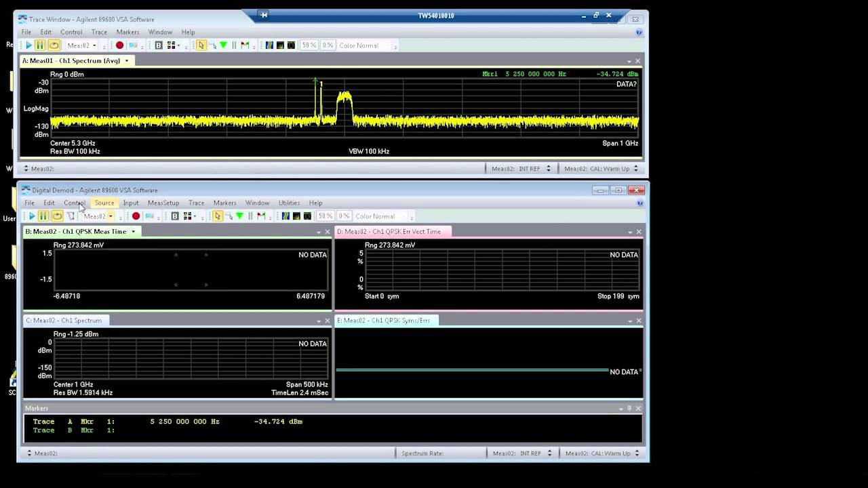Select trace D QPSK Err Vect Time tab
Screen dimensions: 868x488
(x=392, y=232)
